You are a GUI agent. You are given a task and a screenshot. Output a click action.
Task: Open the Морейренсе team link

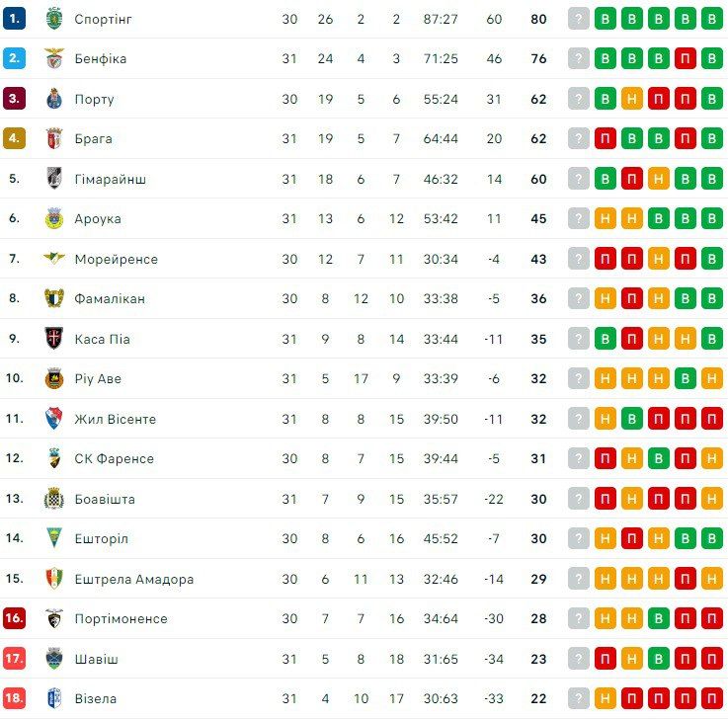(x=116, y=259)
